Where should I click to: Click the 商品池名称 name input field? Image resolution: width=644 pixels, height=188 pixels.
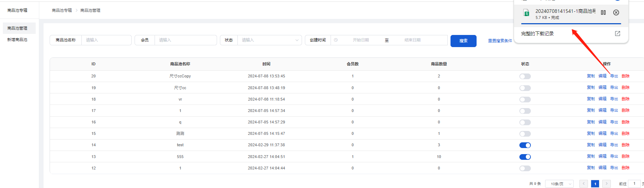coord(106,40)
